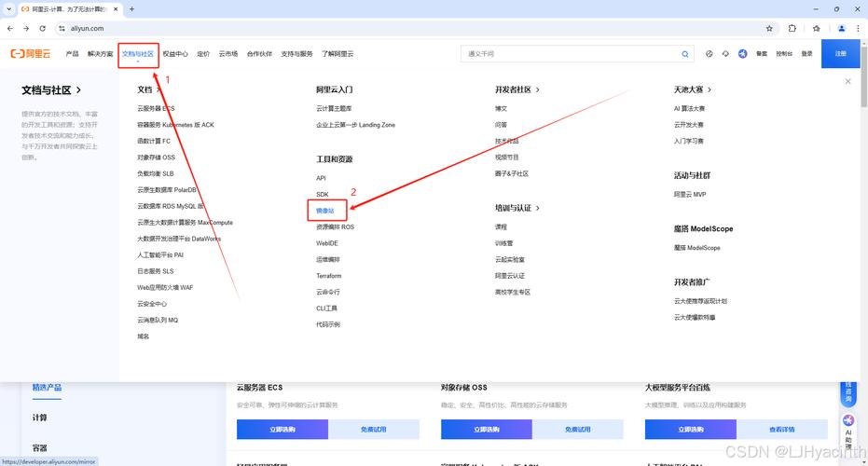Open 阿里云 MVP link
Viewport: 868px width, 466px height.
690,194
